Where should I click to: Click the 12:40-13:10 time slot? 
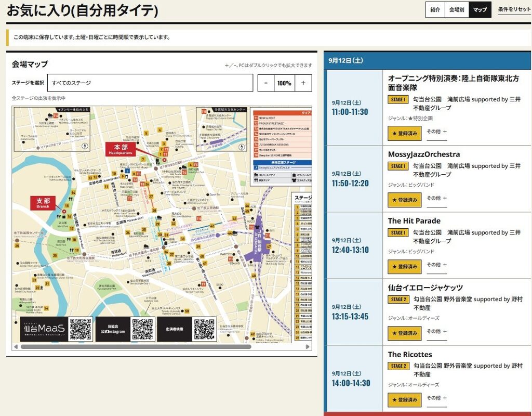pos(350,250)
